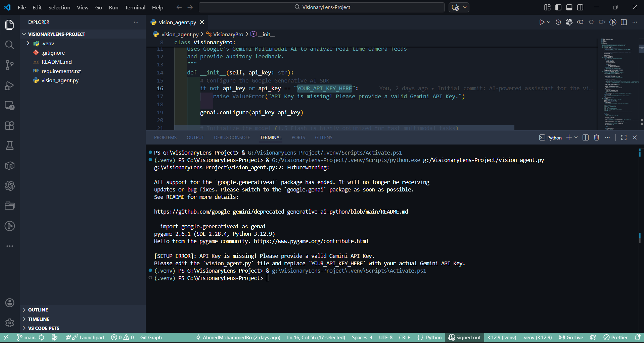This screenshot has height=343, width=644.
Task: Open the Source Control view
Action: 10,65
